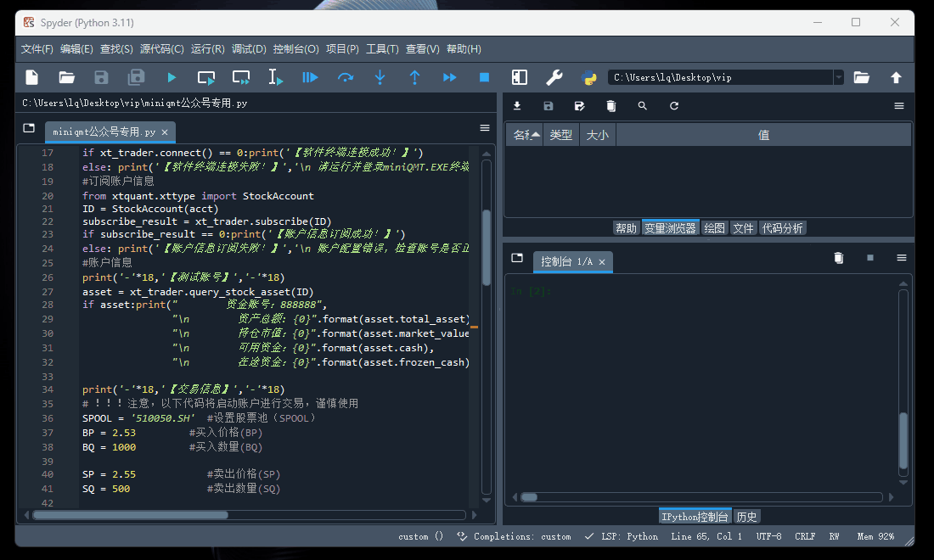Open the Variable Explorer options menu
The width and height of the screenshot is (934, 560).
899,106
